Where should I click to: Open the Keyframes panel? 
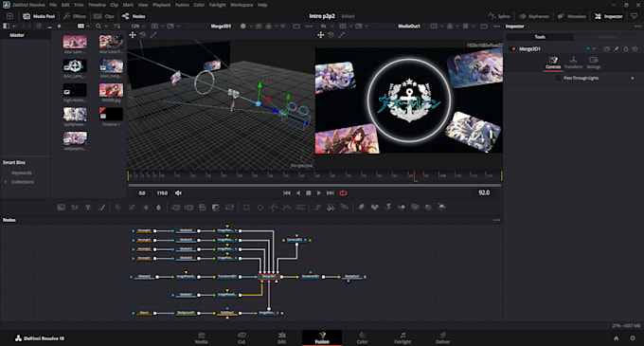[534, 16]
